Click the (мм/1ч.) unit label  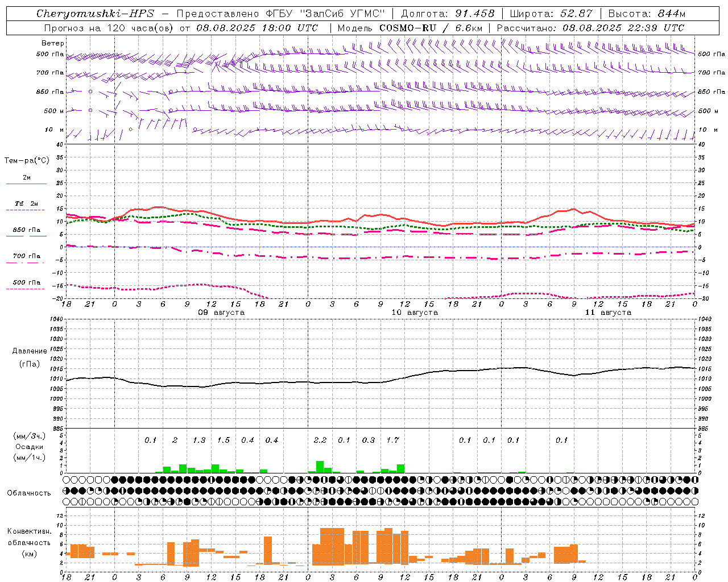click(x=29, y=458)
